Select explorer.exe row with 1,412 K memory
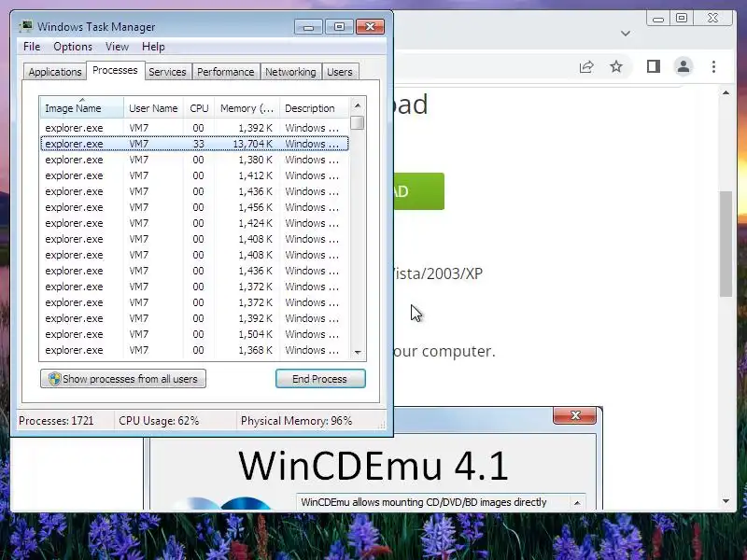Viewport: 747px width, 560px height. [194, 175]
